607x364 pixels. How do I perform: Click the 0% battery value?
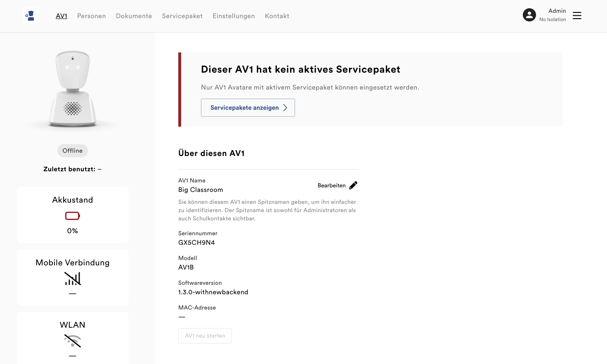coord(73,231)
